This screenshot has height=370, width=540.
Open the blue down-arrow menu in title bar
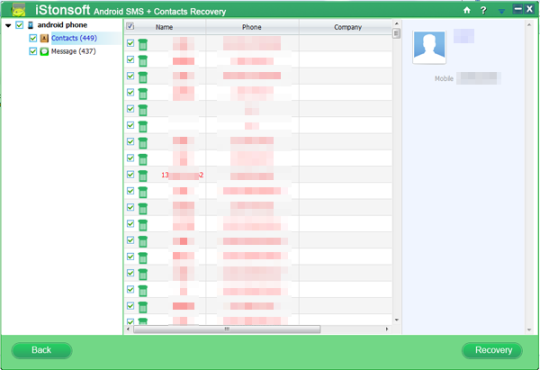501,11
